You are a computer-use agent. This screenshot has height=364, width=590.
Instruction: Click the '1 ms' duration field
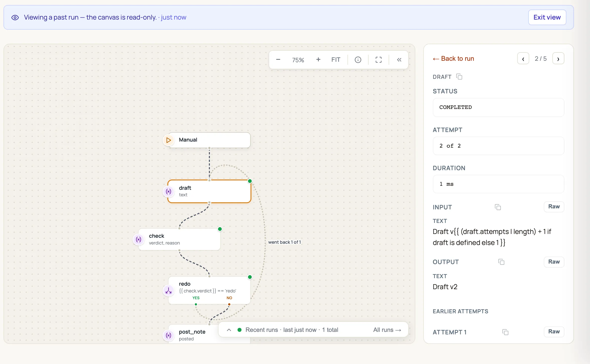click(498, 184)
